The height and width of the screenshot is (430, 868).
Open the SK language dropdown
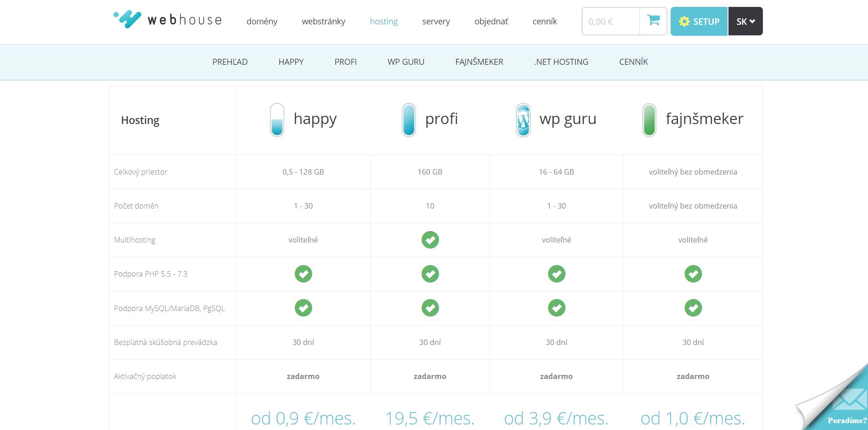point(745,21)
